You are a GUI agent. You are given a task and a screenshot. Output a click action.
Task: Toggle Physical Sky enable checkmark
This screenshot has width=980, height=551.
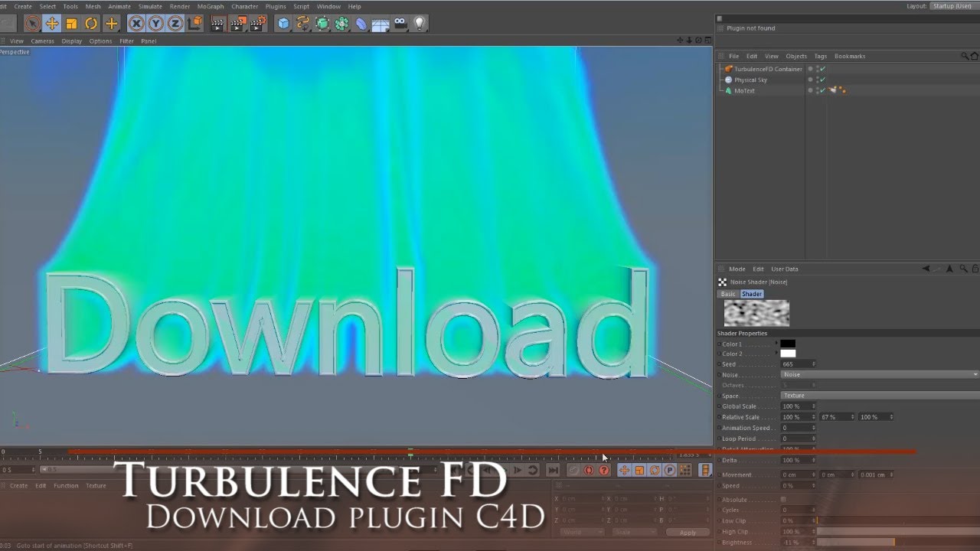point(822,80)
